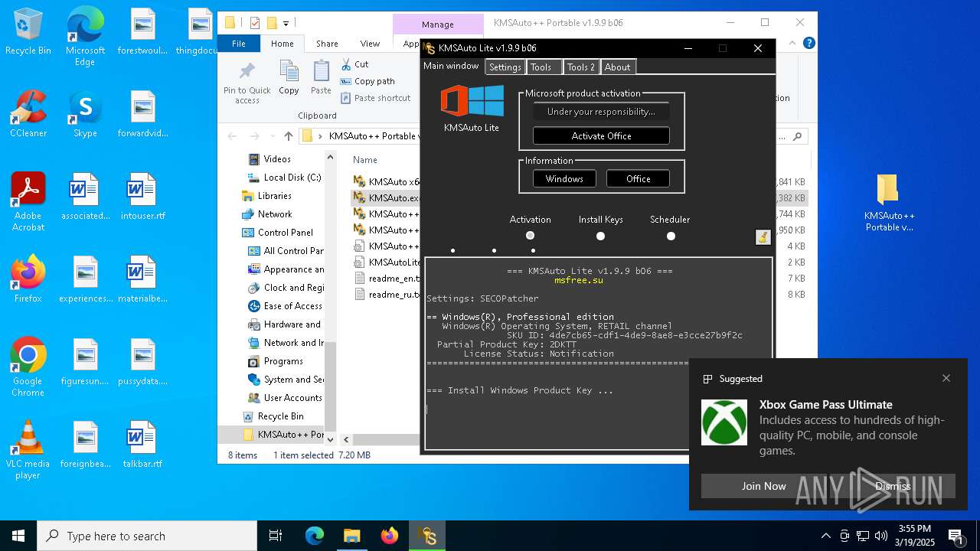Click the Manage contextual tab

tap(438, 24)
